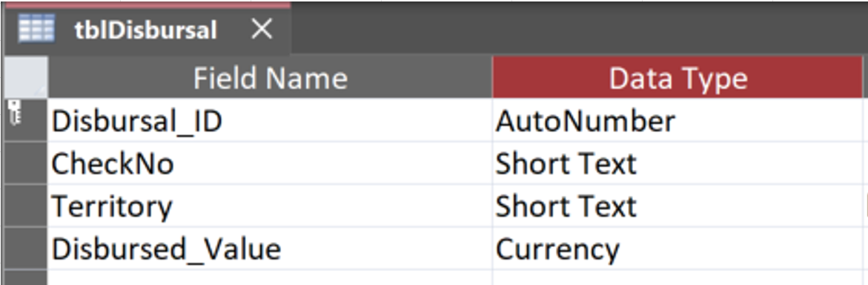
Task: Click the select-all corner box
Action: 26,78
